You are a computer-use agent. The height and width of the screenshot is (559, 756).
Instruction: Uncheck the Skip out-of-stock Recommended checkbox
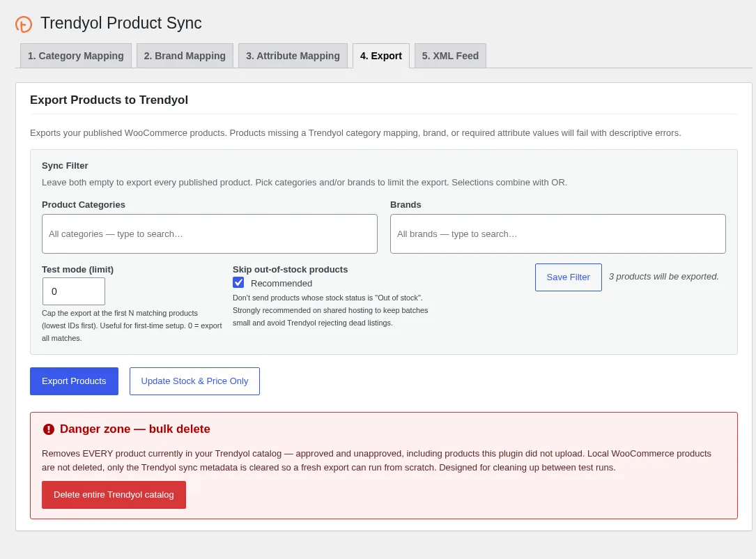coord(239,282)
